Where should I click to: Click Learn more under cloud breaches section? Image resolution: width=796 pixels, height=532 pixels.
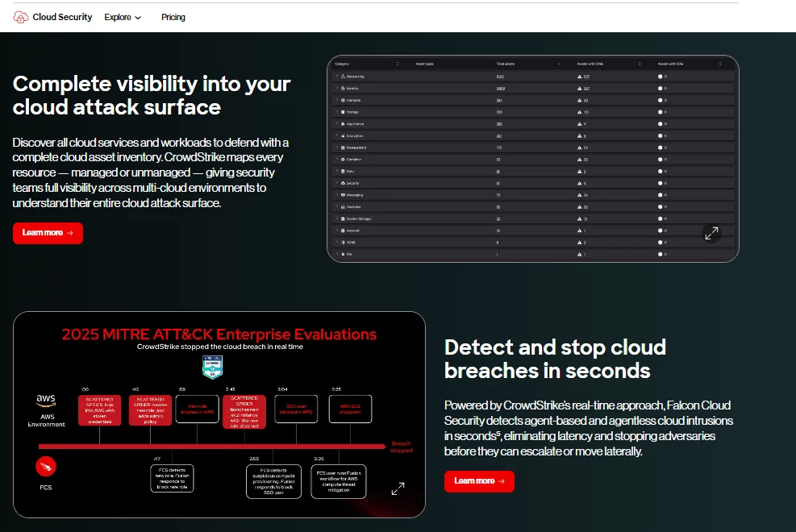pyautogui.click(x=479, y=481)
